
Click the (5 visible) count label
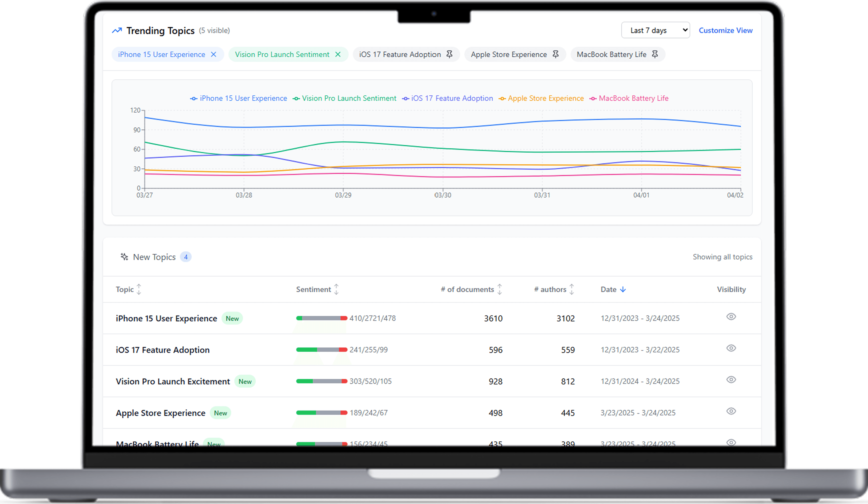pos(214,30)
